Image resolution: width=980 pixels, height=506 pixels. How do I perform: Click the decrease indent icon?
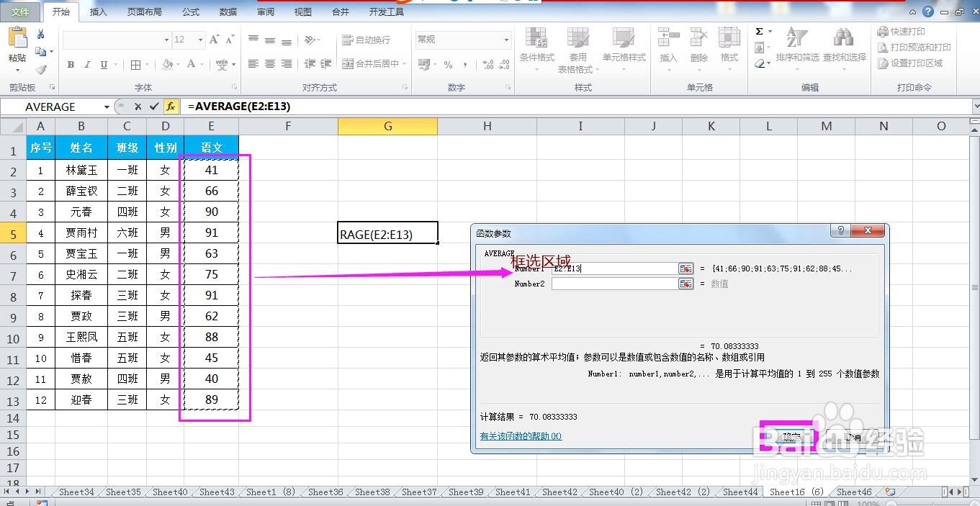(x=310, y=64)
